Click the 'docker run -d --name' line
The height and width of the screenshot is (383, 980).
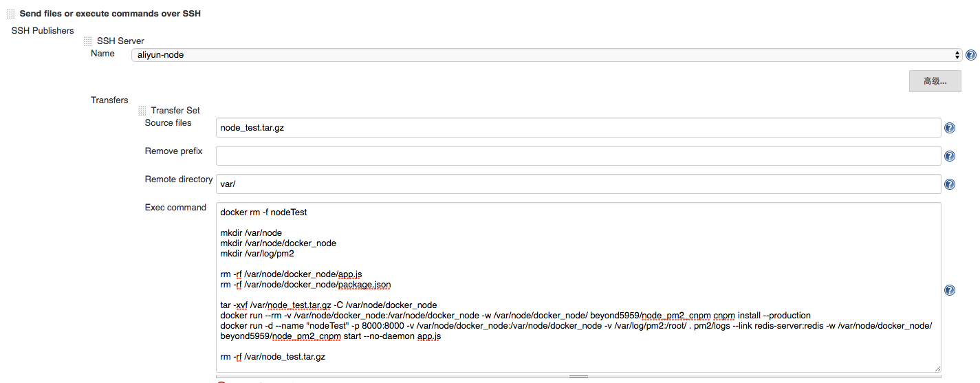pyautogui.click(x=576, y=326)
